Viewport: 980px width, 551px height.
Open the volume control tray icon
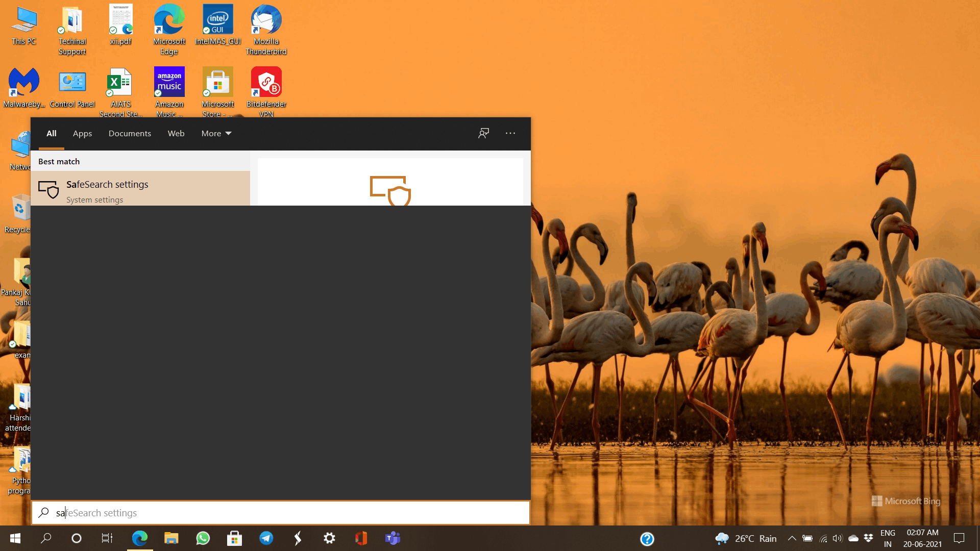coord(838,538)
